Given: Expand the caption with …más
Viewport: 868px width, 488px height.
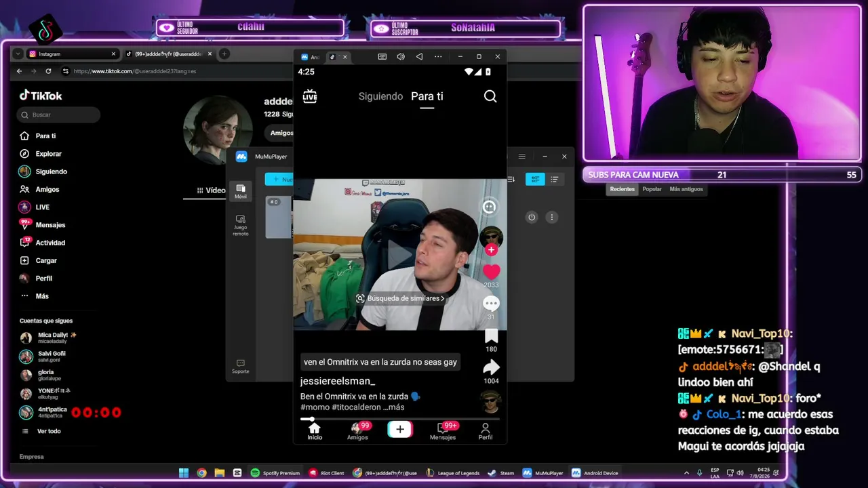Looking at the screenshot, I should 393,407.
